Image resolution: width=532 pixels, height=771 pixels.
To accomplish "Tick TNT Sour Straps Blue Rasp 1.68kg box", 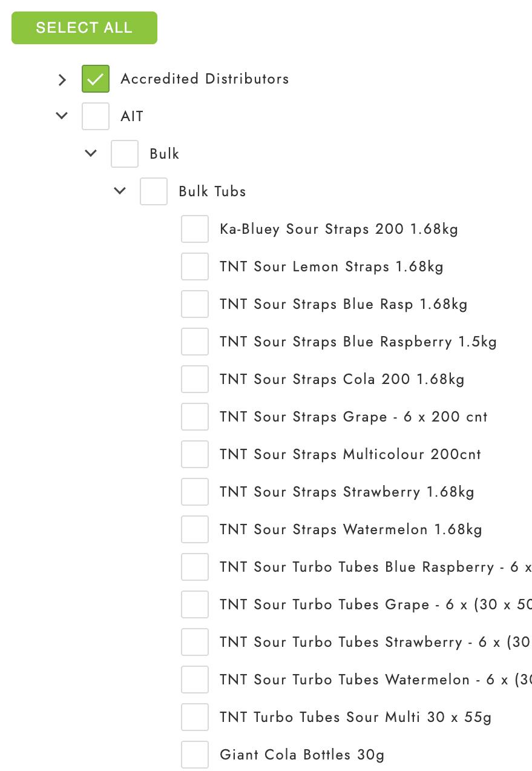I will (x=195, y=304).
